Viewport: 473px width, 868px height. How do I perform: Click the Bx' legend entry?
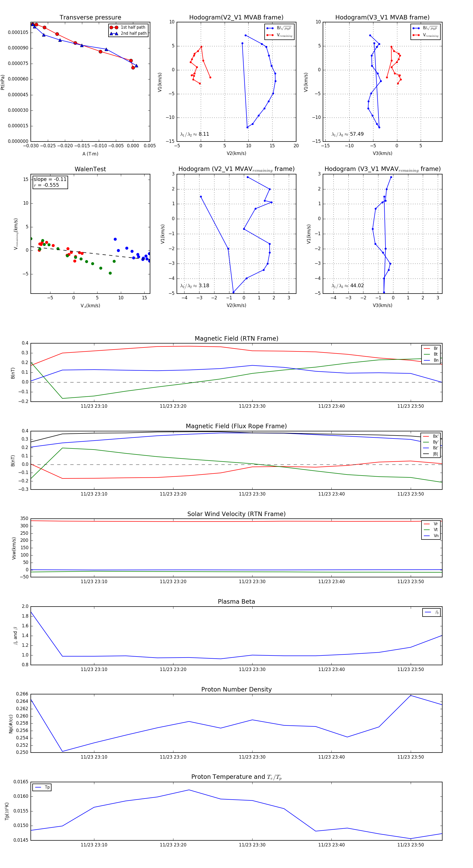pyautogui.click(x=431, y=436)
